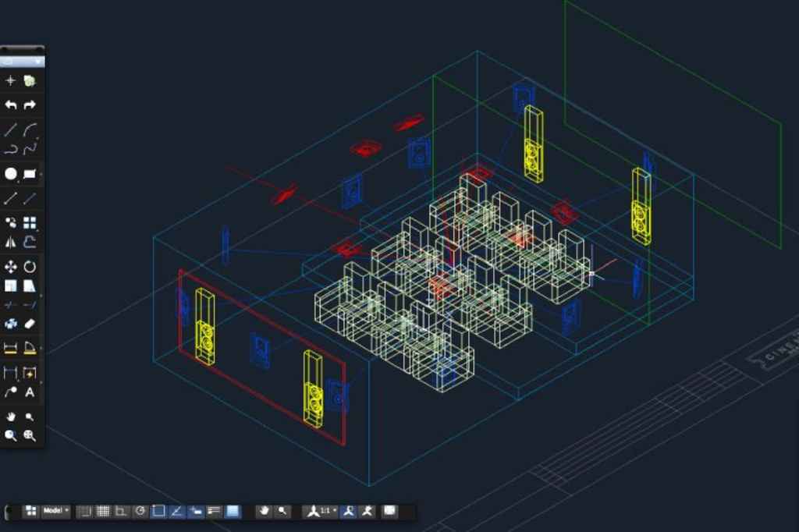Select the Rectangle tool
Image resolution: width=799 pixels, height=532 pixels.
(30, 174)
